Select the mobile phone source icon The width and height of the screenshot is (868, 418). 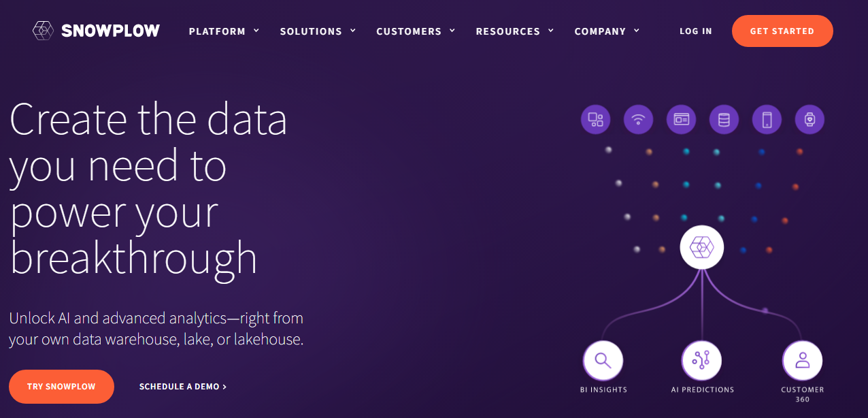pos(767,120)
